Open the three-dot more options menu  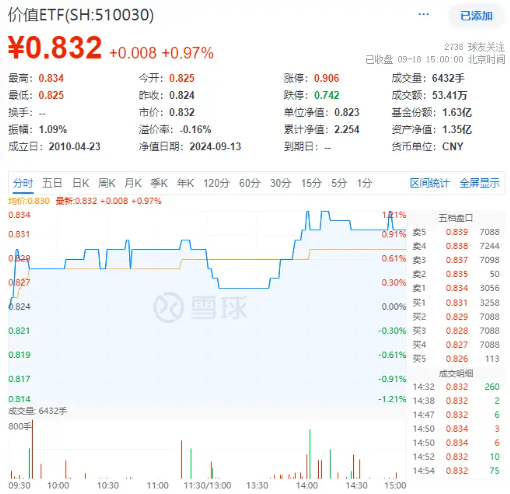point(423,14)
